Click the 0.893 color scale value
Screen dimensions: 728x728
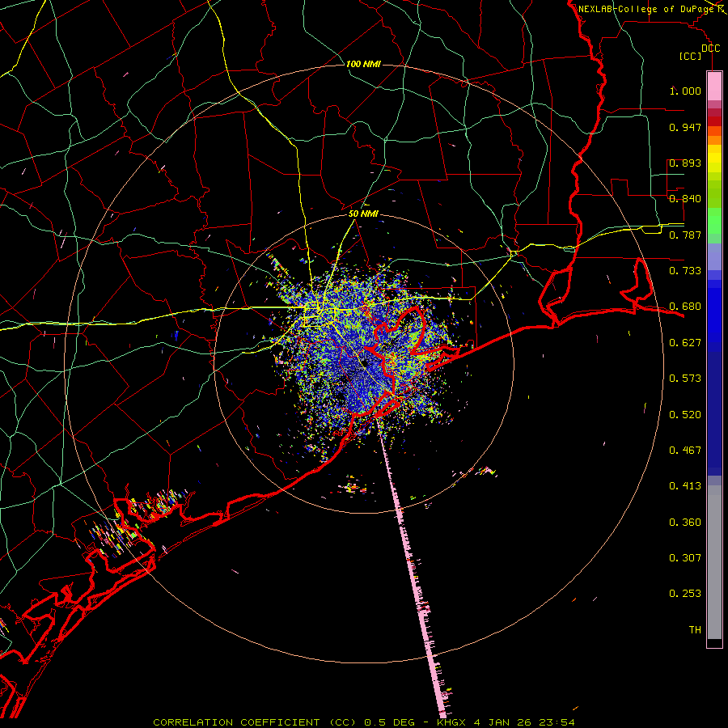(x=685, y=163)
